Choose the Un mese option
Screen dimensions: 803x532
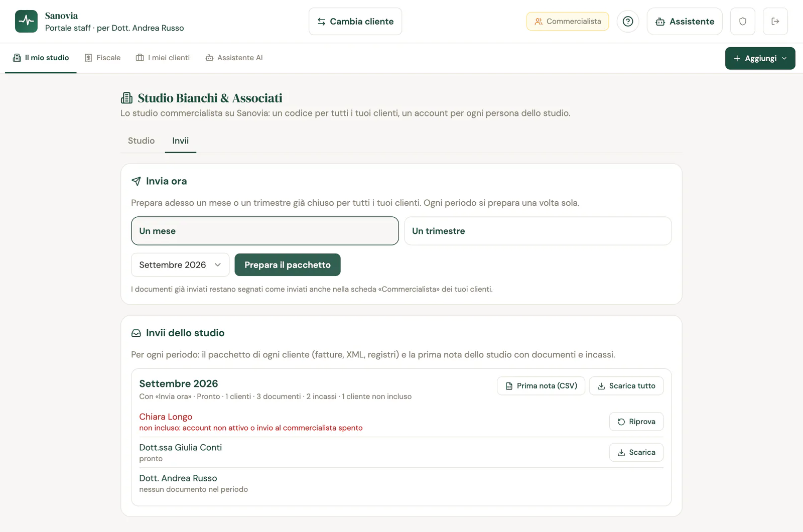pos(265,231)
